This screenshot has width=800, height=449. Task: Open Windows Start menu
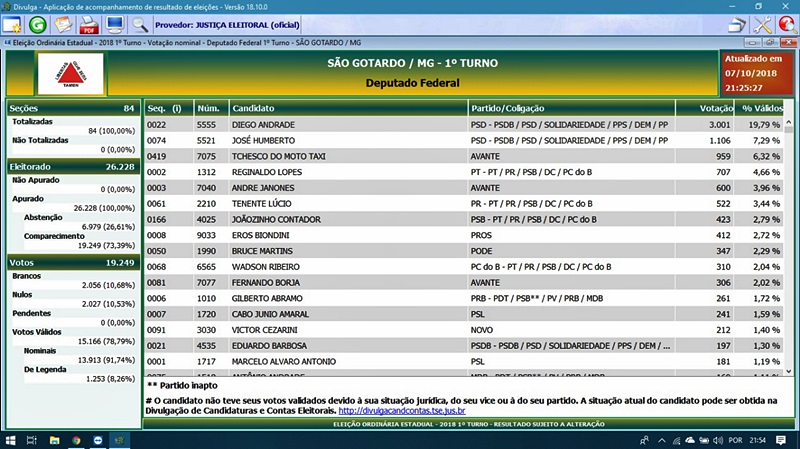12,440
